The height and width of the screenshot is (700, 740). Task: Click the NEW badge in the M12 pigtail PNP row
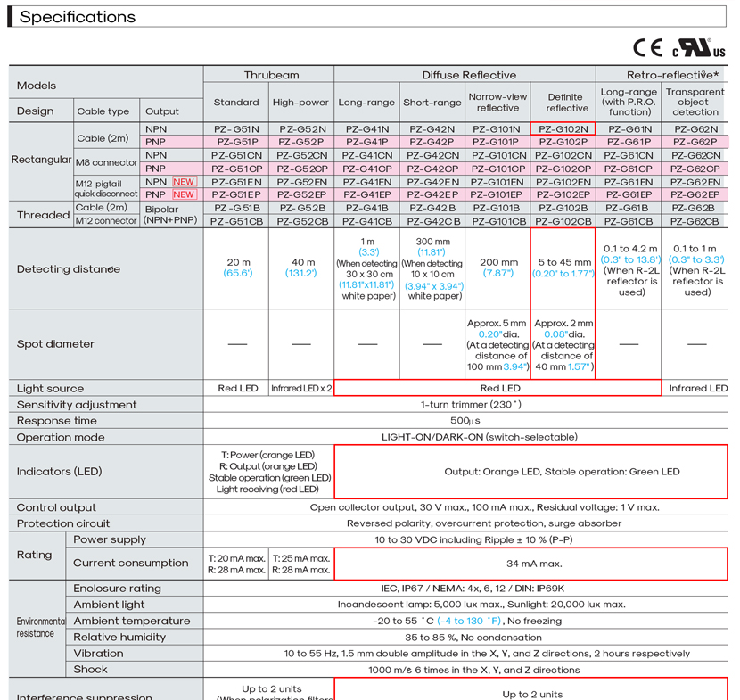[x=184, y=194]
